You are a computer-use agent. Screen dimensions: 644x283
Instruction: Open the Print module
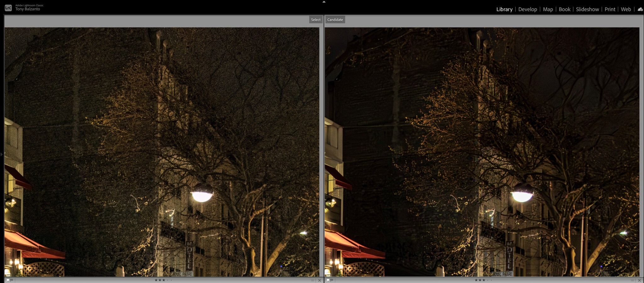[610, 9]
